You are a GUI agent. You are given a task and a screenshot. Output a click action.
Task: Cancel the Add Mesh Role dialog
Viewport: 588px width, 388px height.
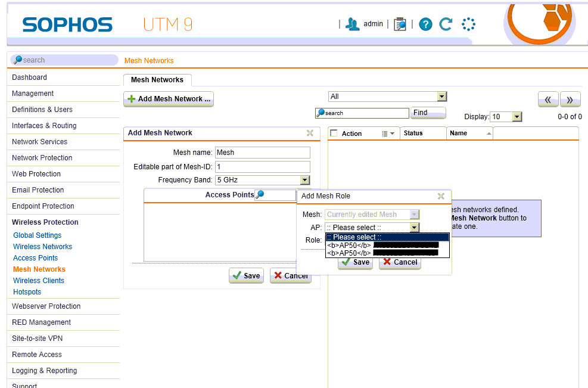[x=400, y=262]
